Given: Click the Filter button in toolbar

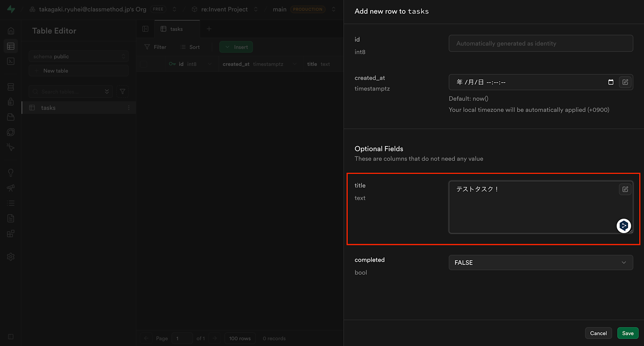Looking at the screenshot, I should coord(155,47).
